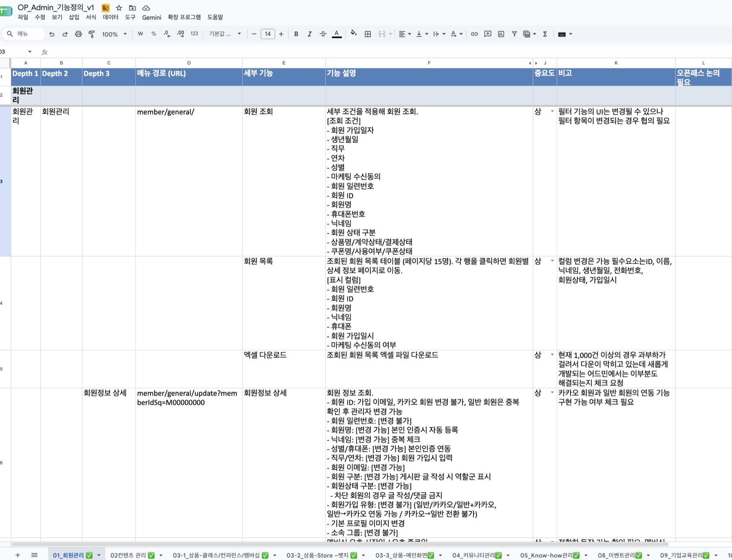Toggle italic formatting
Screen dimensions: 732x560
click(309, 34)
